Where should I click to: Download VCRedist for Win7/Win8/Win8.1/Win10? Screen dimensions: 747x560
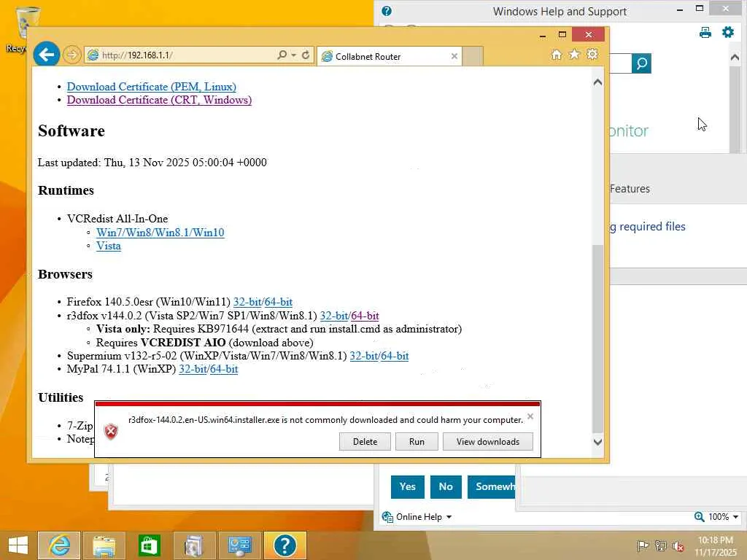(x=160, y=233)
